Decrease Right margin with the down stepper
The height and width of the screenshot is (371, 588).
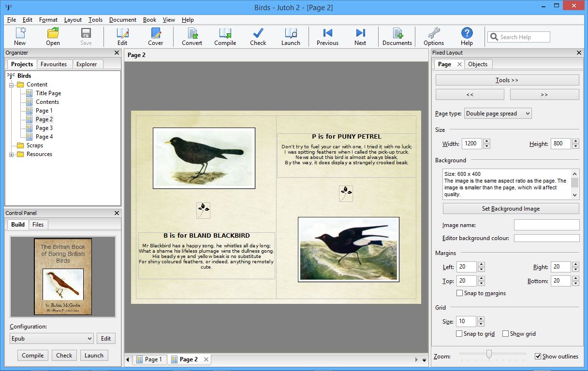coord(575,270)
